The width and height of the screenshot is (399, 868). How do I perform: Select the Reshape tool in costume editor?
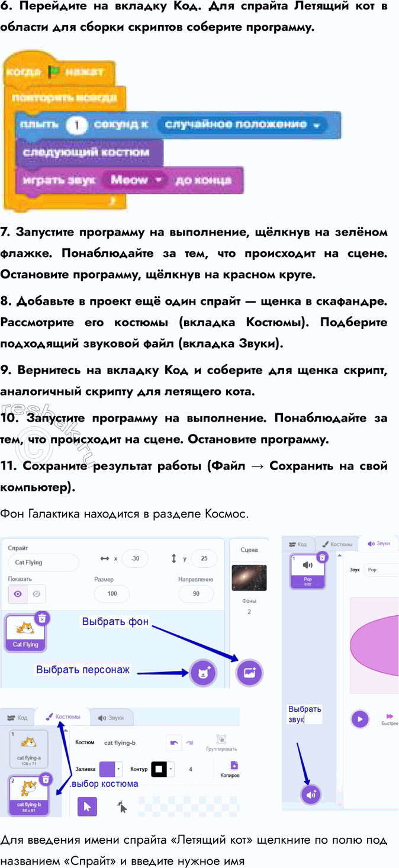click(122, 806)
